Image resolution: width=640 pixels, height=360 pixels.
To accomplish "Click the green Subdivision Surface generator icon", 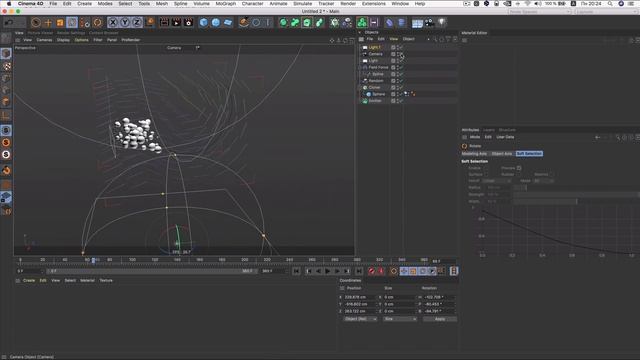I will (x=283, y=22).
